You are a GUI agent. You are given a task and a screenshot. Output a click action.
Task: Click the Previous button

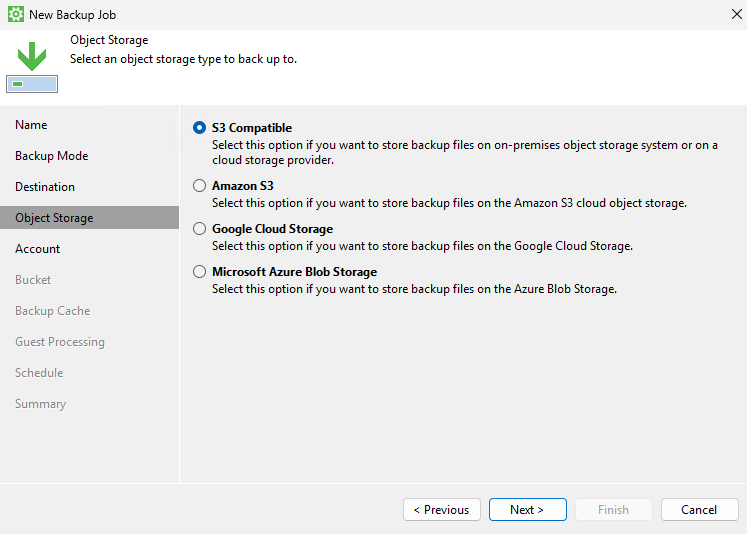442,510
